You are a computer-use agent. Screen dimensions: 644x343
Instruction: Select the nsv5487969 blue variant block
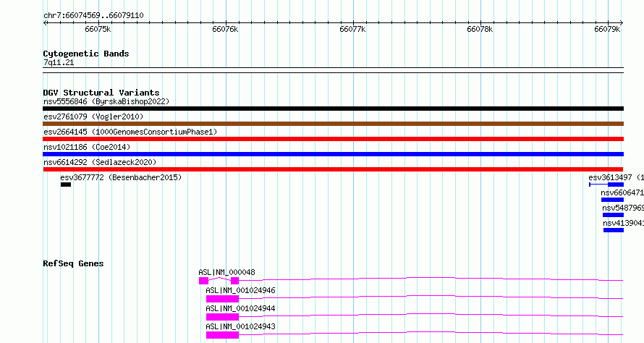[613, 215]
